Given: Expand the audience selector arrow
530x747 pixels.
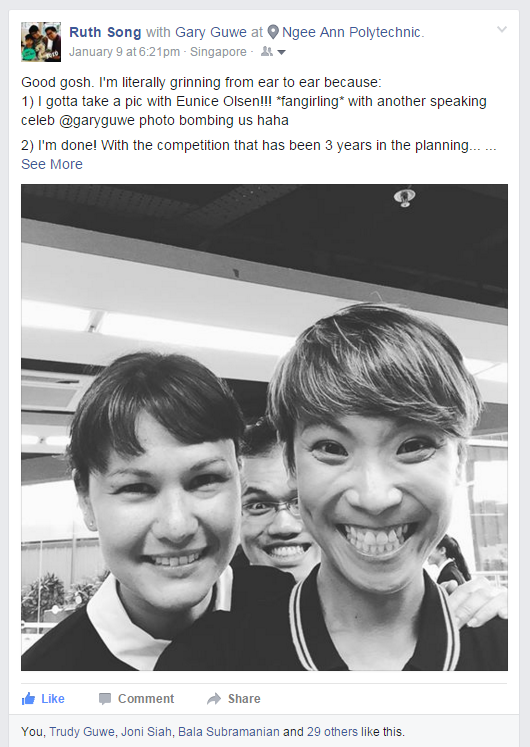Looking at the screenshot, I should point(281,52).
